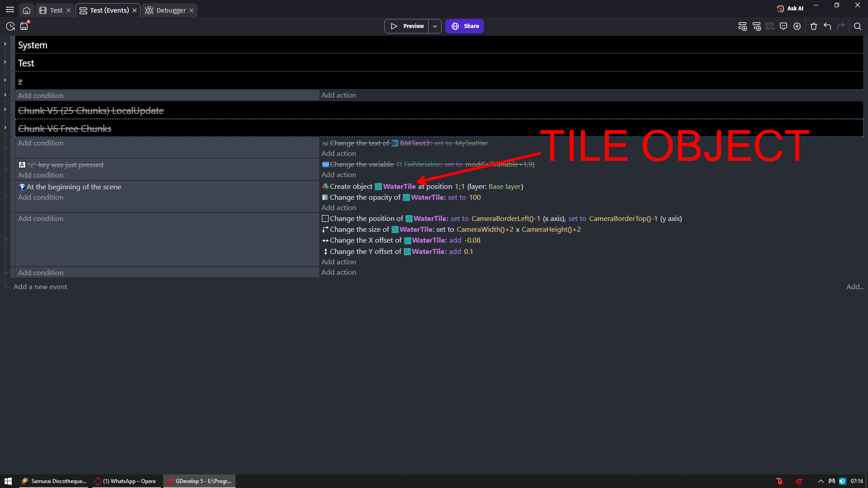Screen dimensions: 868x488
Task: Click the save project icon
Action: point(24,26)
